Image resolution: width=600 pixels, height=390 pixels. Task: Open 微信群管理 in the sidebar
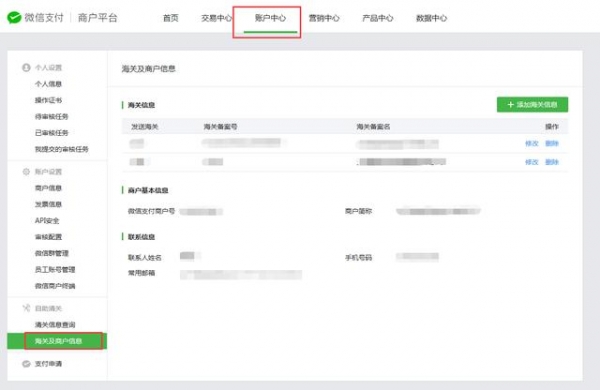(x=52, y=253)
